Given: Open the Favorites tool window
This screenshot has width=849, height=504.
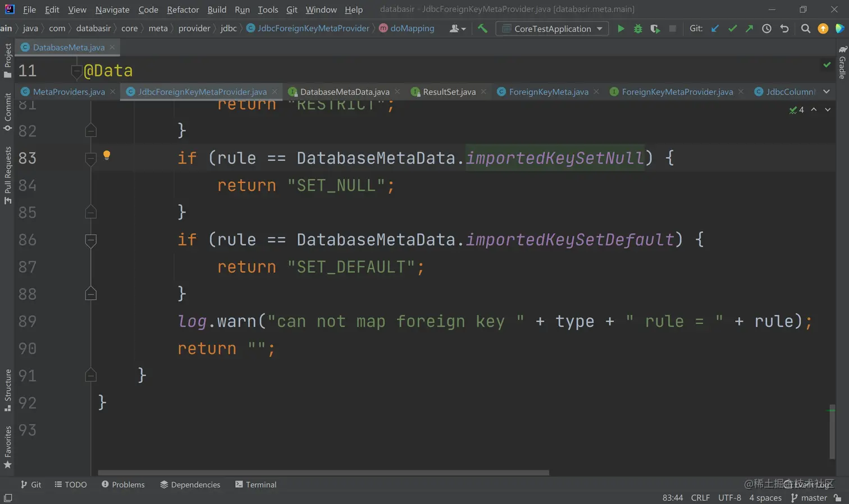Looking at the screenshot, I should pos(7,447).
